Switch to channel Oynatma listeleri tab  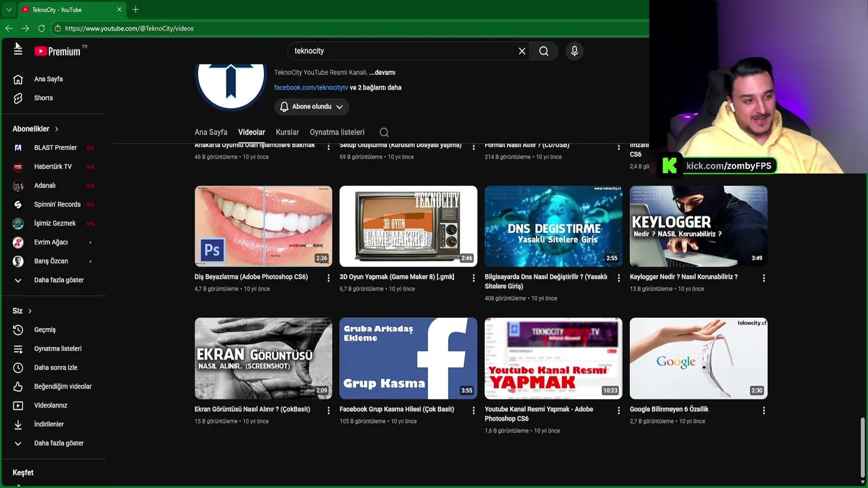337,132
